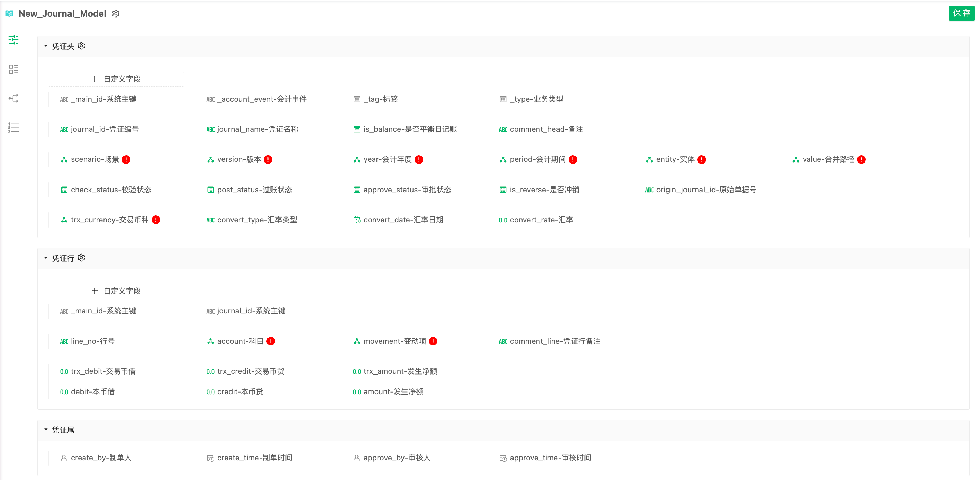Collapse the 凭证行 section

tap(46, 258)
